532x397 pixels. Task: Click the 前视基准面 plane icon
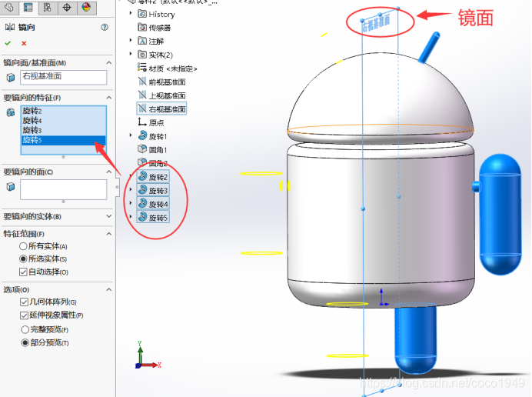click(x=142, y=81)
